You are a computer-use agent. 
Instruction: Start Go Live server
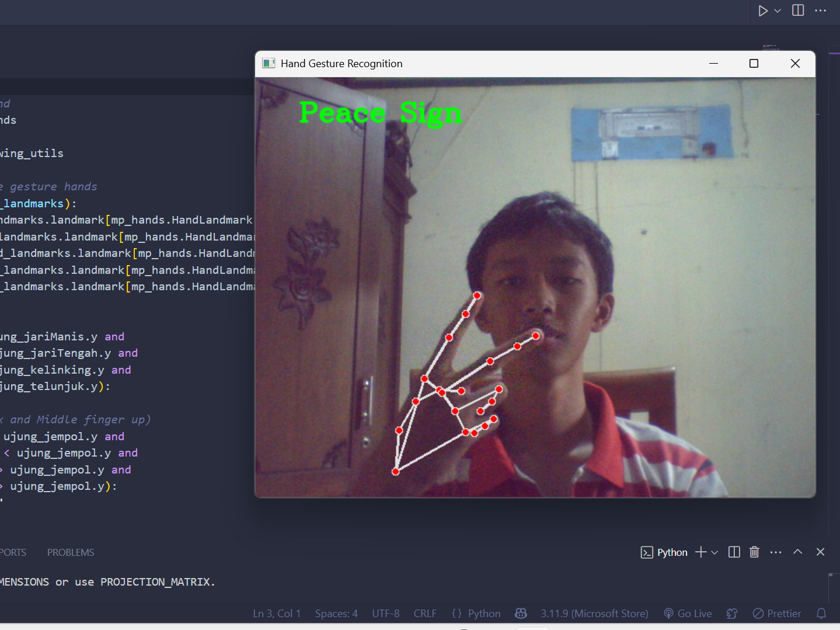point(688,614)
